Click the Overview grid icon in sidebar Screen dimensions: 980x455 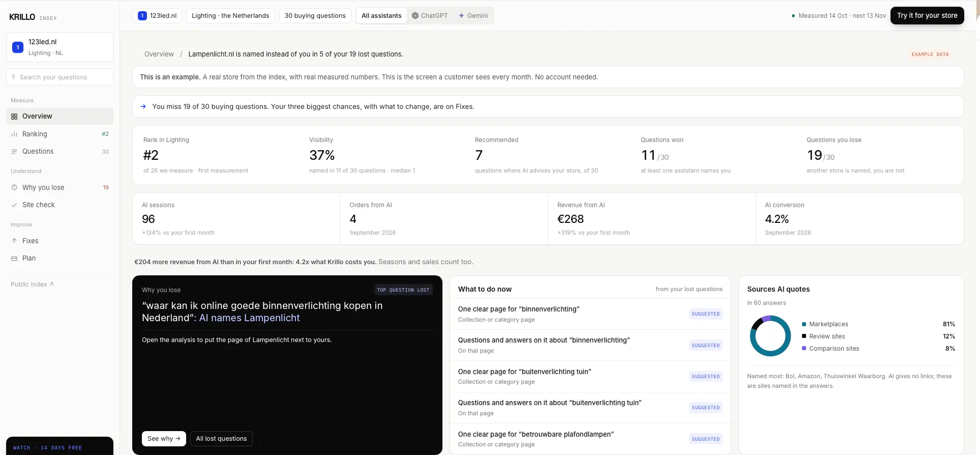click(14, 117)
